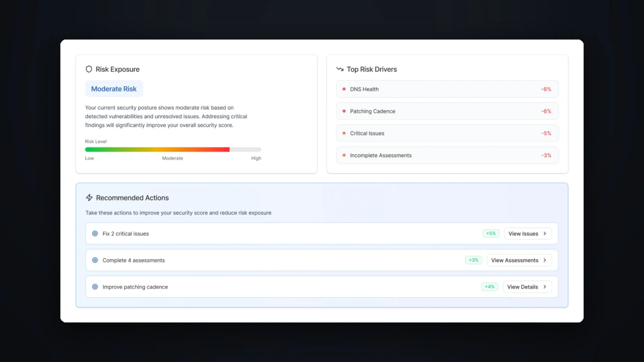Click the -3% value for Incomplete Assessments
Screen dimensions: 644x362
[546, 155]
